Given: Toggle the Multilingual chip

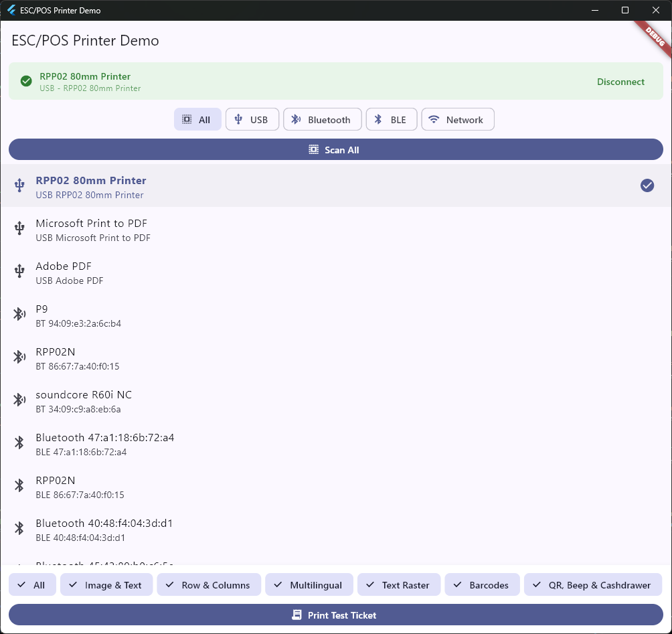Looking at the screenshot, I should click(x=309, y=584).
